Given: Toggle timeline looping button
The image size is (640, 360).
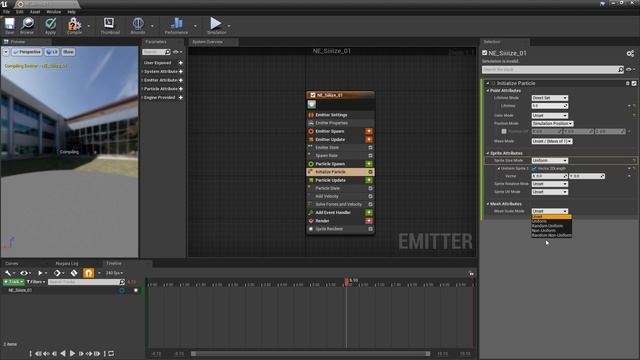Looking at the screenshot, I should tap(111, 353).
